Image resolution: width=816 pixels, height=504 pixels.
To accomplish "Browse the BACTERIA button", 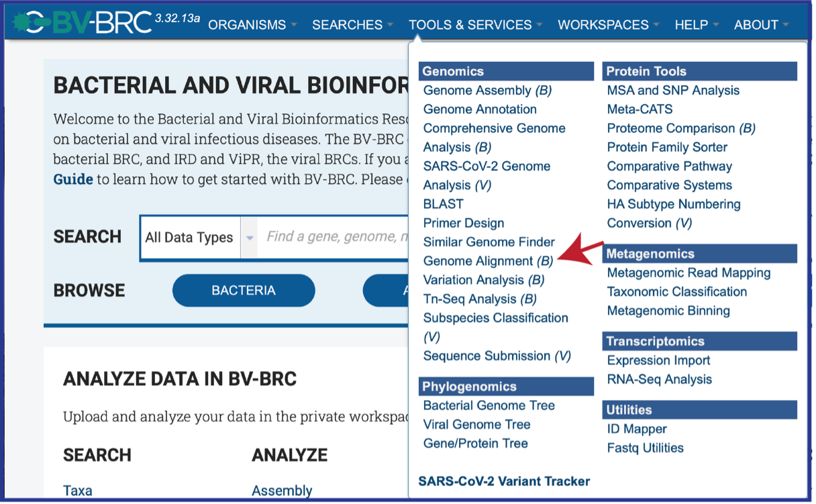I will [244, 291].
